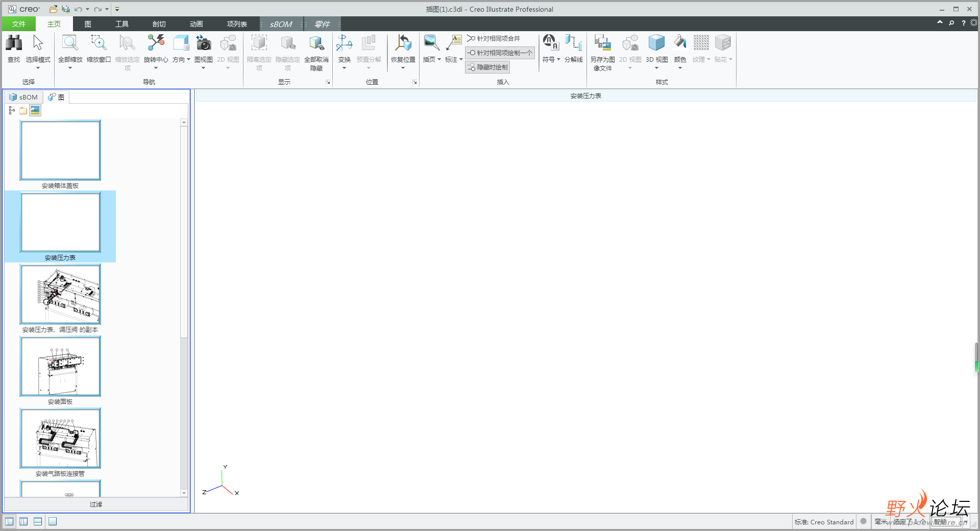
Task: Open the 文件 menu
Action: [x=19, y=24]
